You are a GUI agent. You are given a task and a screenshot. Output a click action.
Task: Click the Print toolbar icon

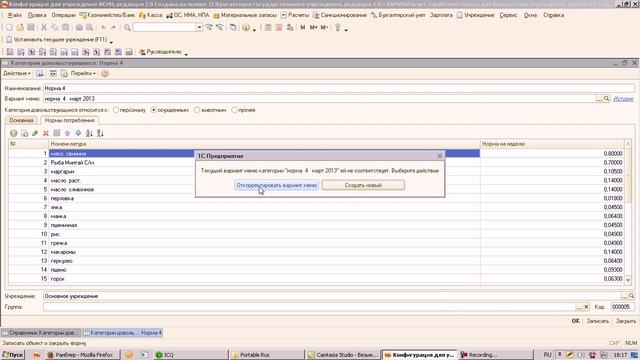click(x=79, y=27)
